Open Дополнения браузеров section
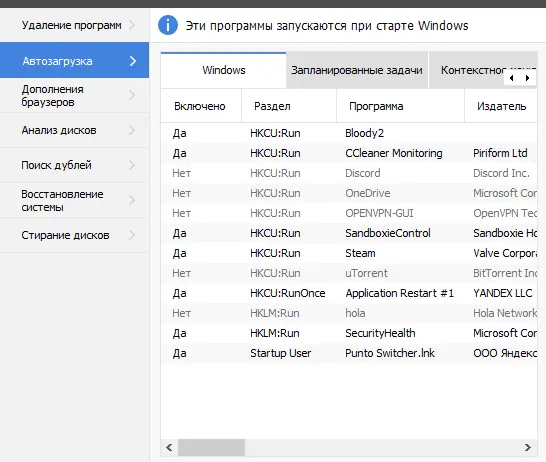The width and height of the screenshot is (546, 462). (75, 95)
